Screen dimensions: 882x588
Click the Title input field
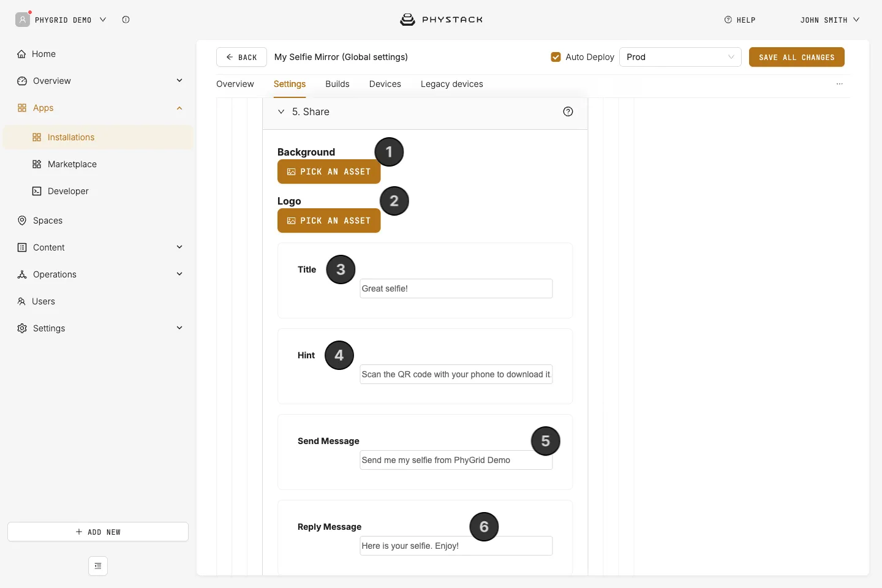[456, 288]
